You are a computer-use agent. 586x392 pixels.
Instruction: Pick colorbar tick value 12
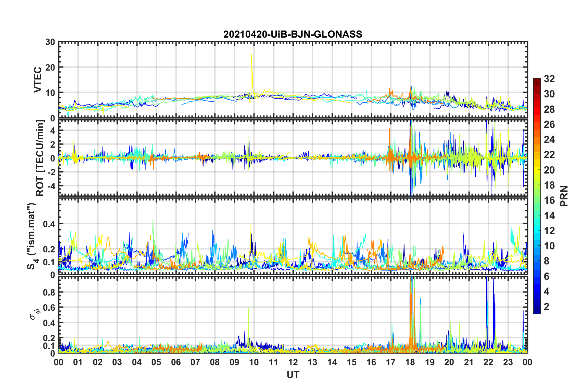point(549,231)
